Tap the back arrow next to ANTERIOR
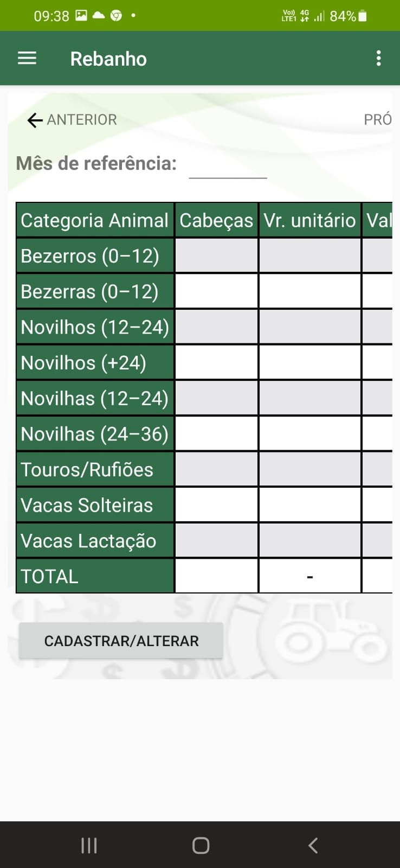 pyautogui.click(x=35, y=120)
